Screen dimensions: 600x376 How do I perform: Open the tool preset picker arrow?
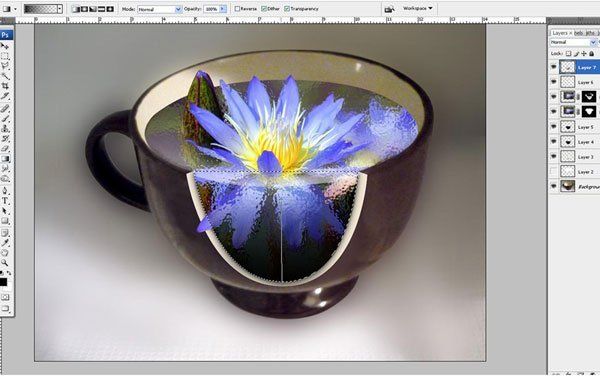[x=15, y=9]
